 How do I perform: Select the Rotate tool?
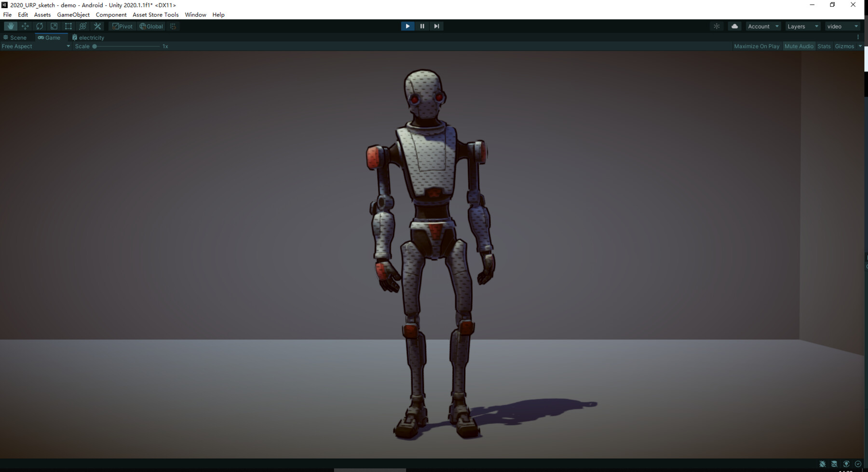coord(39,26)
